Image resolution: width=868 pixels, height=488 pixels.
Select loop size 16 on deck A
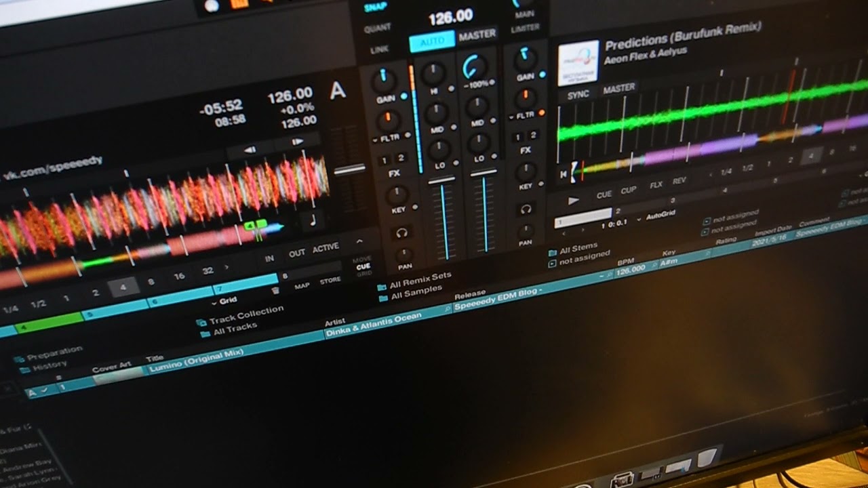click(179, 276)
